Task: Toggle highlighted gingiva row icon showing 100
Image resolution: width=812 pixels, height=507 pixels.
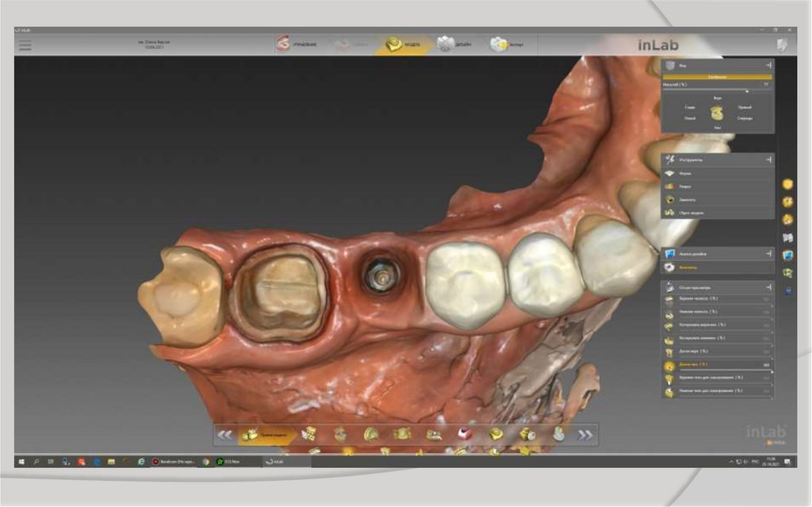Action: point(669,366)
